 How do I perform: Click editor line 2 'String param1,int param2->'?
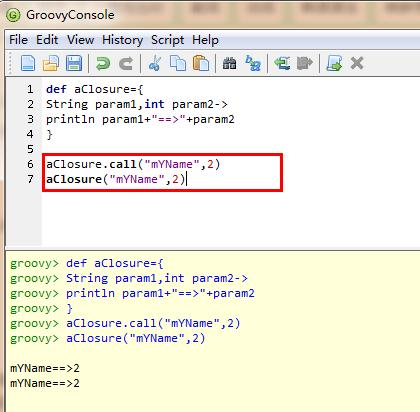137,104
